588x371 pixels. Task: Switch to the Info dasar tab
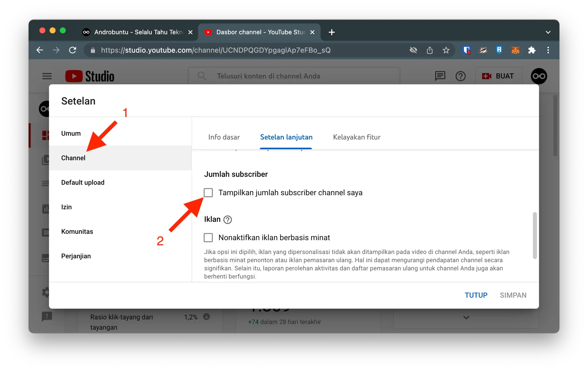(x=224, y=137)
